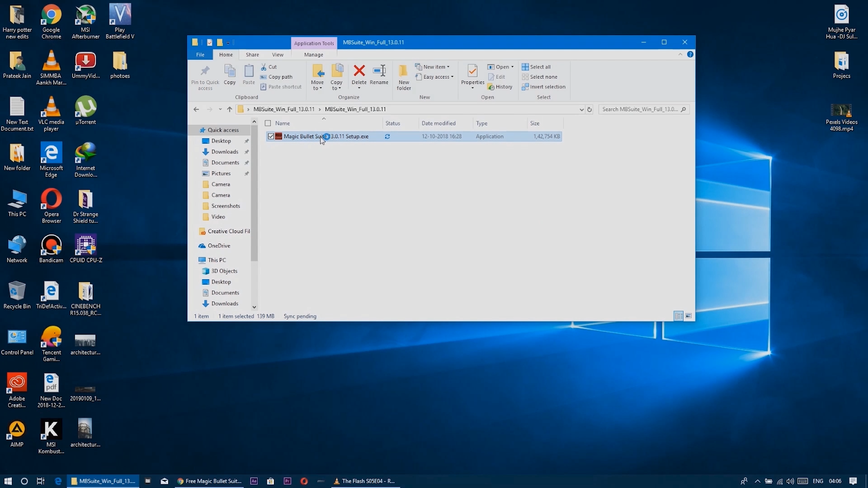Expand the New item dropdown

(433, 67)
